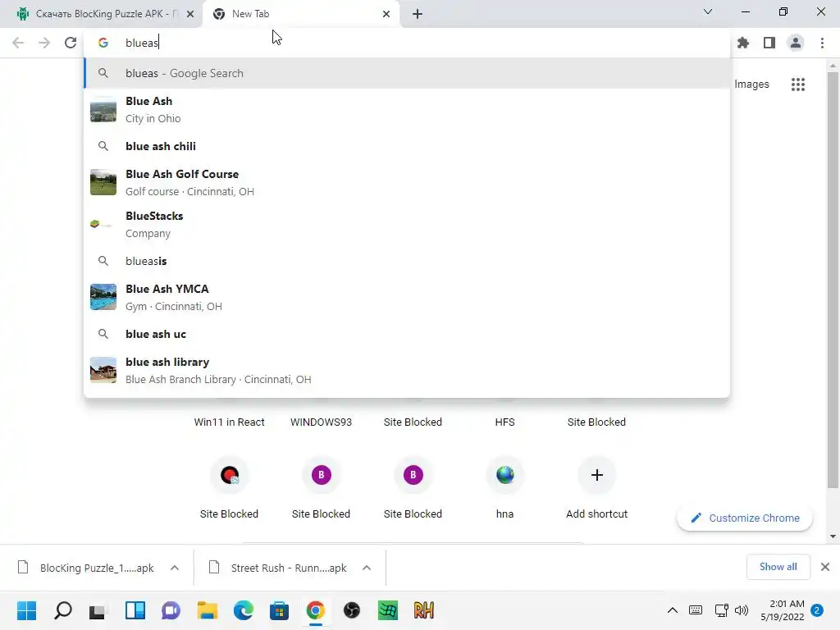840x630 pixels.
Task: Choose the 'blue ash uc' suggestion
Action: pyautogui.click(x=407, y=334)
